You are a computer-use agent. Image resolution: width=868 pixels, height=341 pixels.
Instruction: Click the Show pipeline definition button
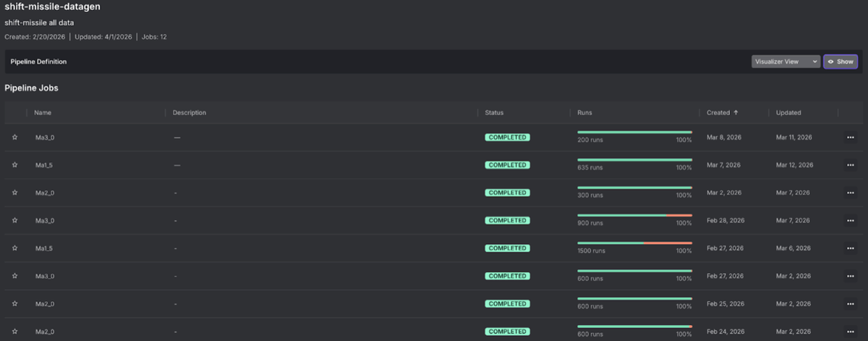[841, 62]
